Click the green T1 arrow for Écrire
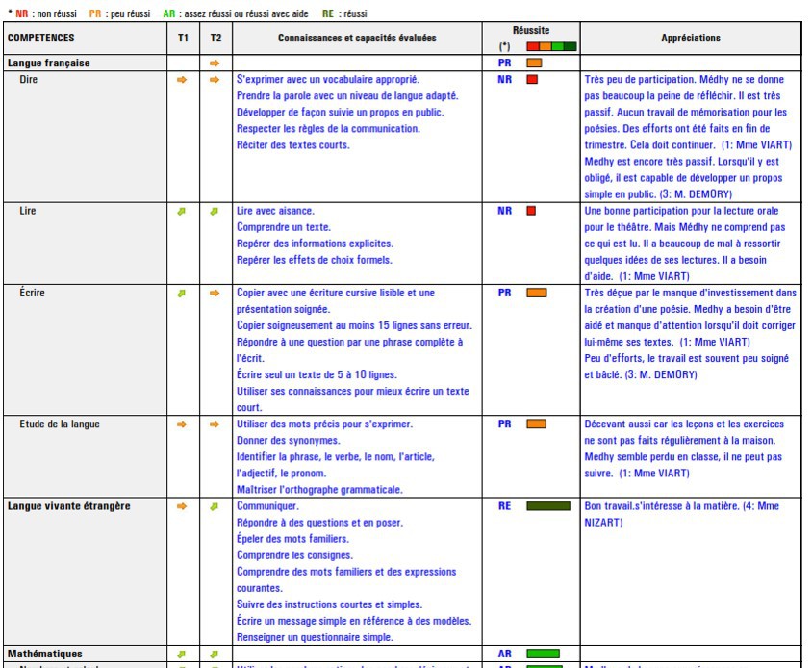This screenshot has width=812, height=668. point(181,294)
